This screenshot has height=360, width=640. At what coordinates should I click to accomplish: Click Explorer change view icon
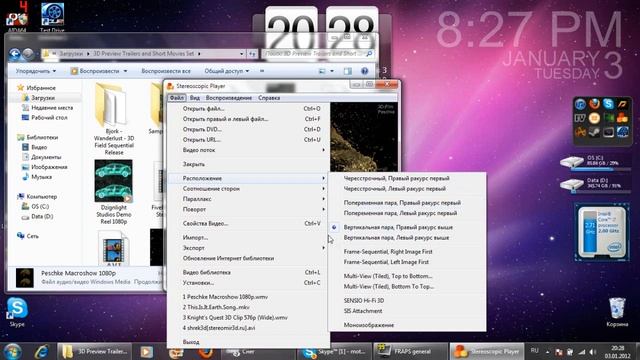pyautogui.click(x=322, y=71)
